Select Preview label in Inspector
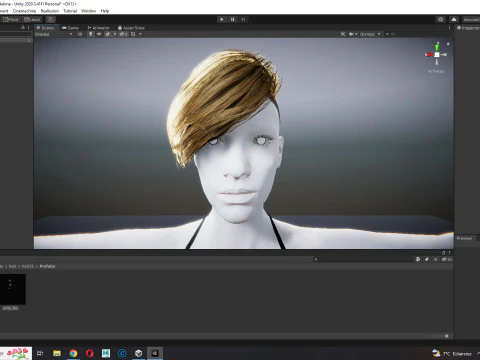This screenshot has width=480, height=360. 464,238
